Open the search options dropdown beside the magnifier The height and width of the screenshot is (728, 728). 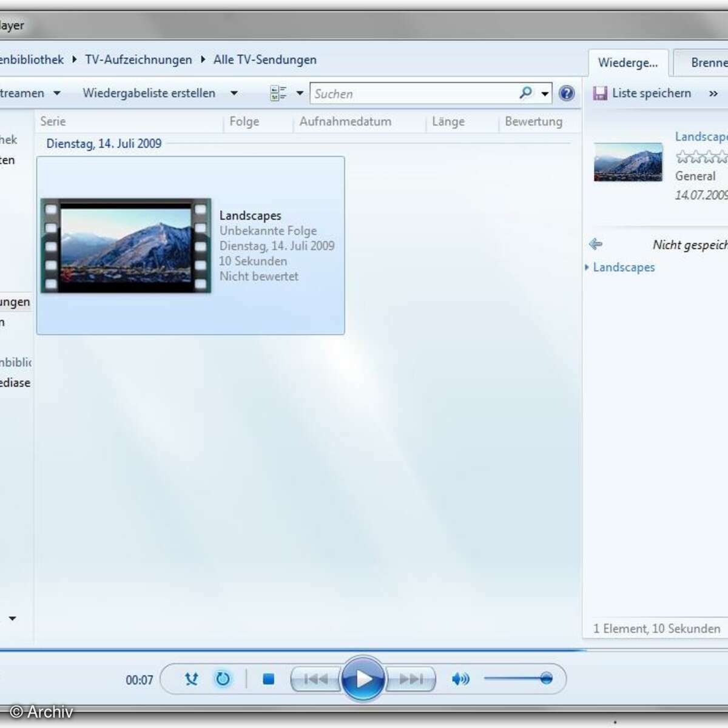click(544, 93)
